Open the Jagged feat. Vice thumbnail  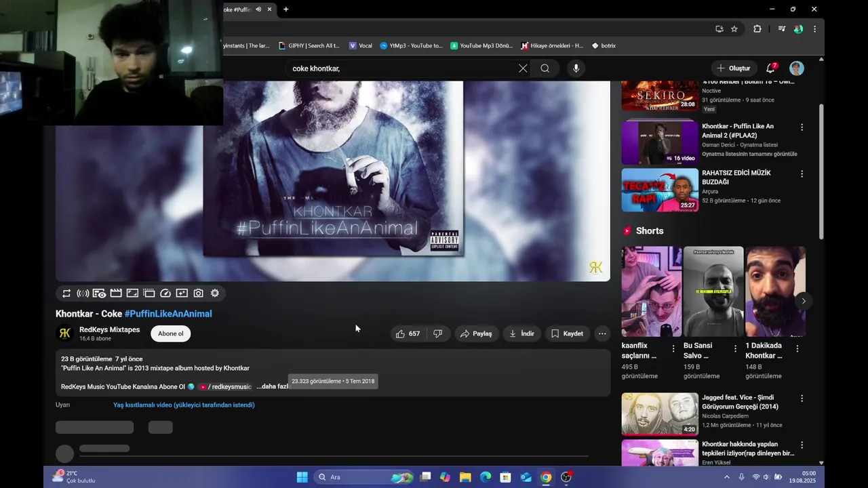[x=660, y=414]
